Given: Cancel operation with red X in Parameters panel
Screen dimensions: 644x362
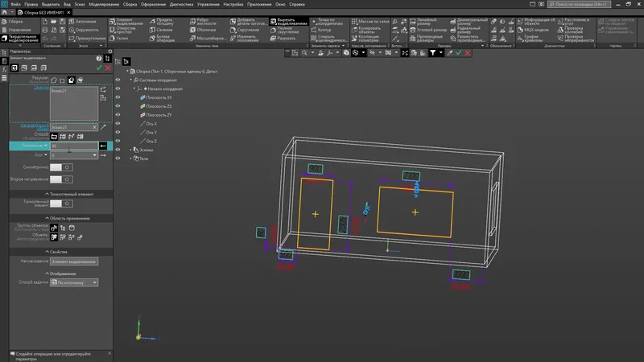Looking at the screenshot, I should click(107, 68).
